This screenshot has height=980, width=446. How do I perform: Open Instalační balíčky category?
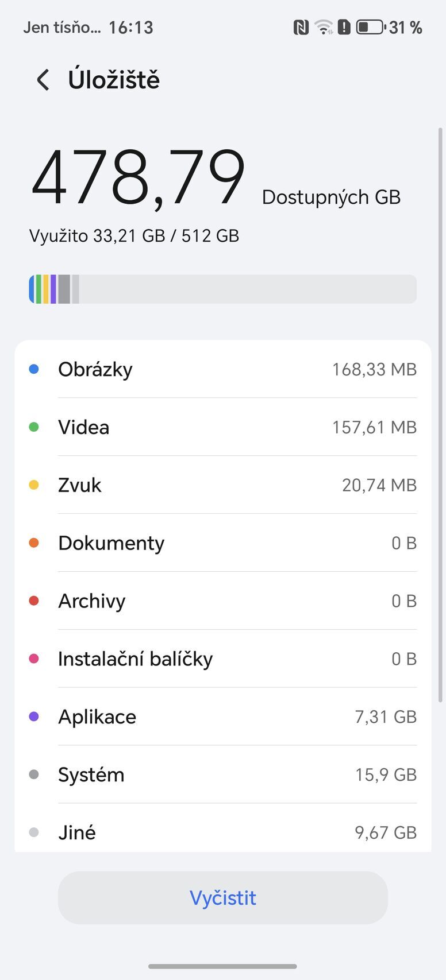(223, 659)
